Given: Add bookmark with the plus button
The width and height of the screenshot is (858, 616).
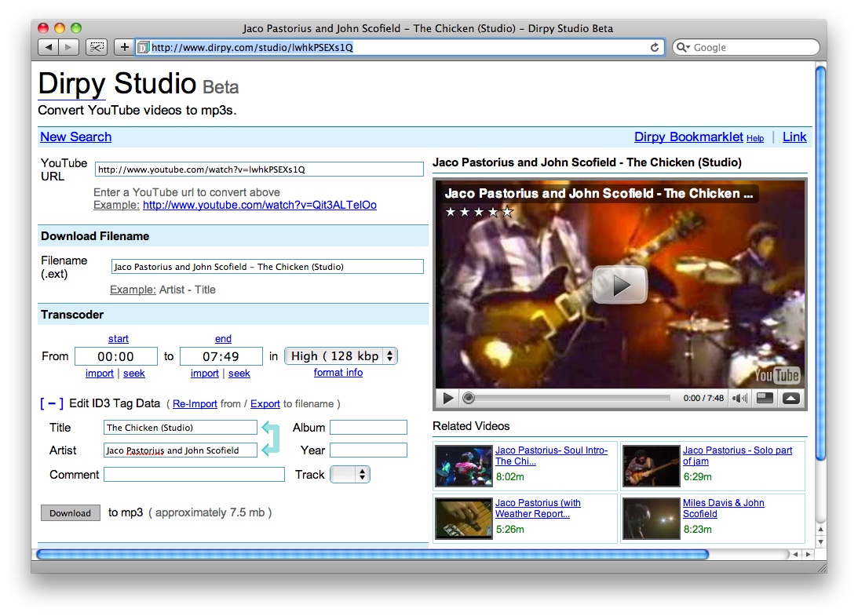Looking at the screenshot, I should tap(124, 48).
